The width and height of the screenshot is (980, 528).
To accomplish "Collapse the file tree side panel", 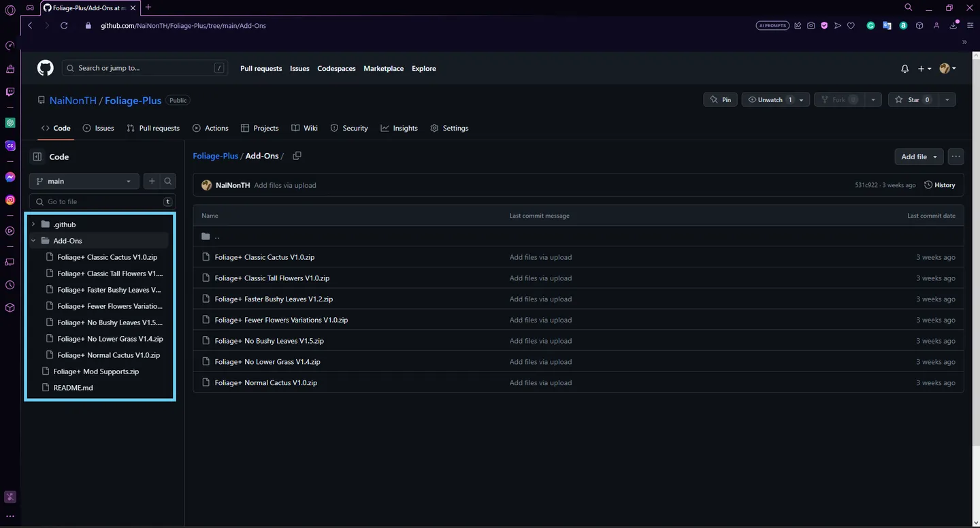I will [37, 156].
